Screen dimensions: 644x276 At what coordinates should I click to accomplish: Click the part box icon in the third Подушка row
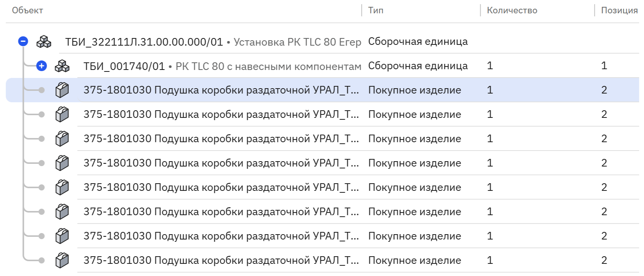pyautogui.click(x=62, y=139)
